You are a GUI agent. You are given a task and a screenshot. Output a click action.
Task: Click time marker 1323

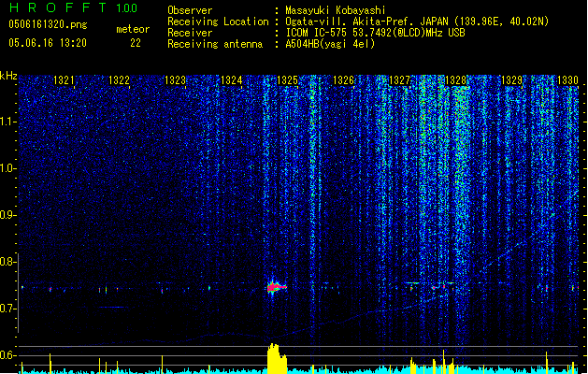[175, 80]
